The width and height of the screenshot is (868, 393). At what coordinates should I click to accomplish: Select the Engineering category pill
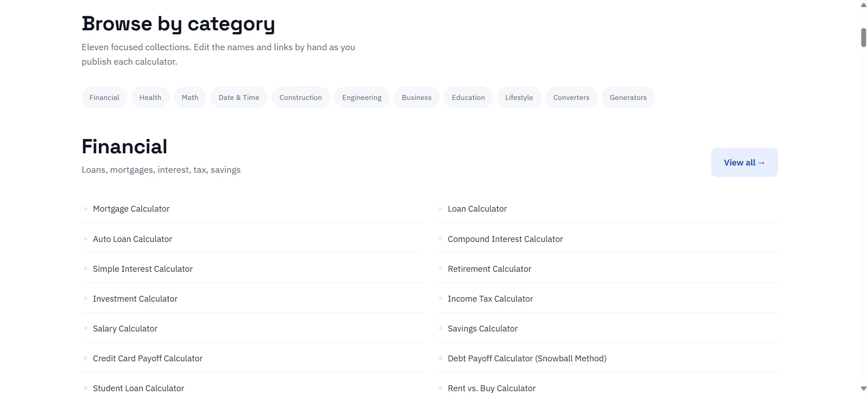pyautogui.click(x=362, y=97)
